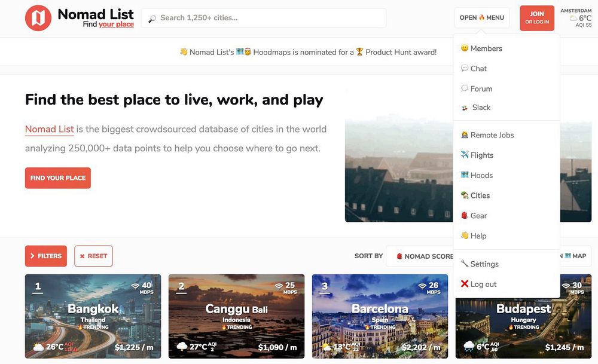This screenshot has width=598, height=364.
Task: Open the Canggu Bali city card
Action: [236, 316]
